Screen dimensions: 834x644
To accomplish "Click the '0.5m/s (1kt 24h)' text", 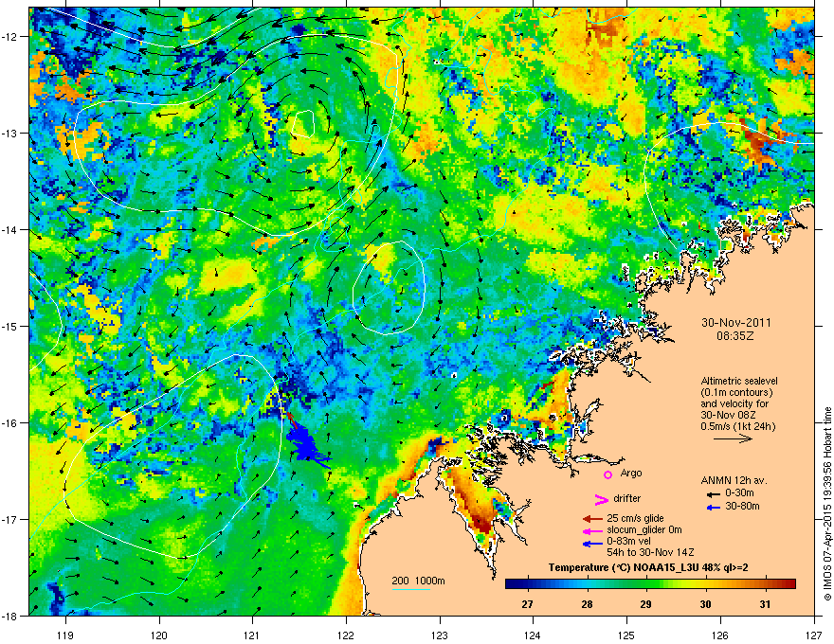I will point(737,427).
